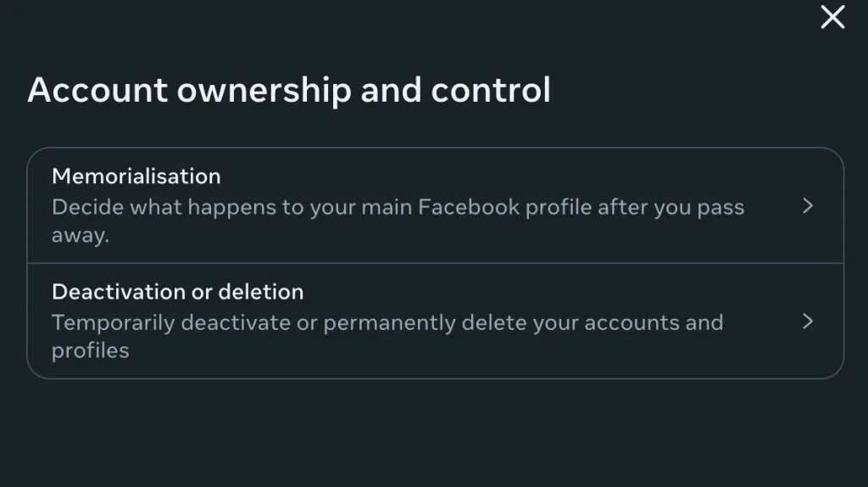This screenshot has height=487, width=868.
Task: Click the chevron arrow beside Memorialisation
Action: (x=808, y=206)
